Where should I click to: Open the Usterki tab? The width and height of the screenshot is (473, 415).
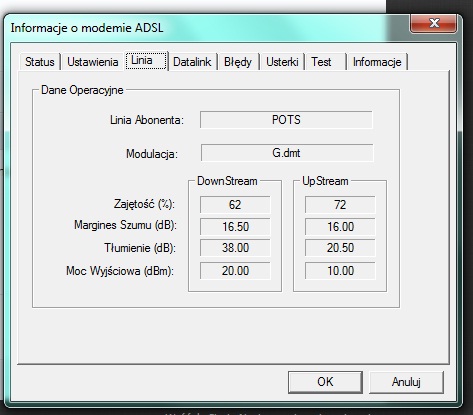click(x=282, y=62)
